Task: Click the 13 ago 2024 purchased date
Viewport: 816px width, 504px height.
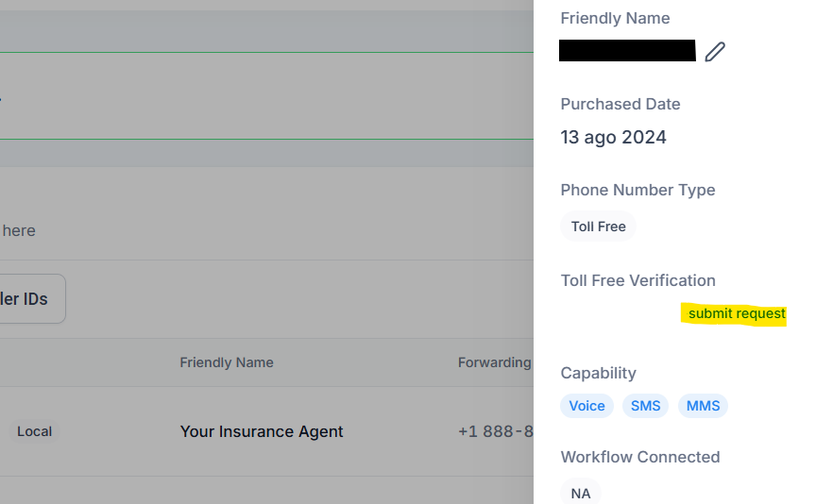Action: tap(613, 137)
